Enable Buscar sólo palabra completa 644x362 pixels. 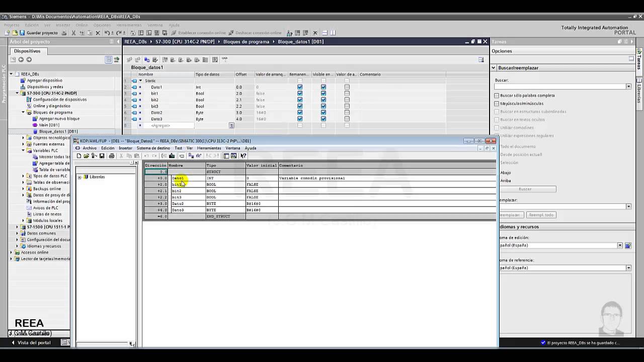tap(497, 96)
